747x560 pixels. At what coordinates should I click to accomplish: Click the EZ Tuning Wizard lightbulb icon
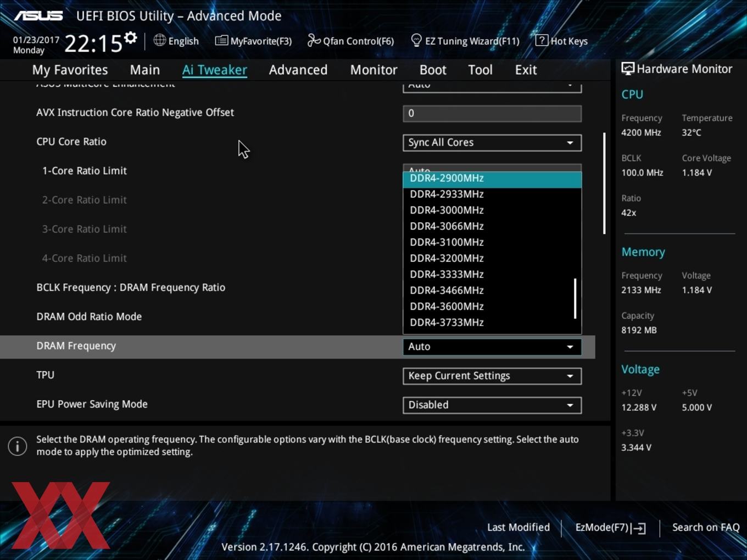coord(416,41)
